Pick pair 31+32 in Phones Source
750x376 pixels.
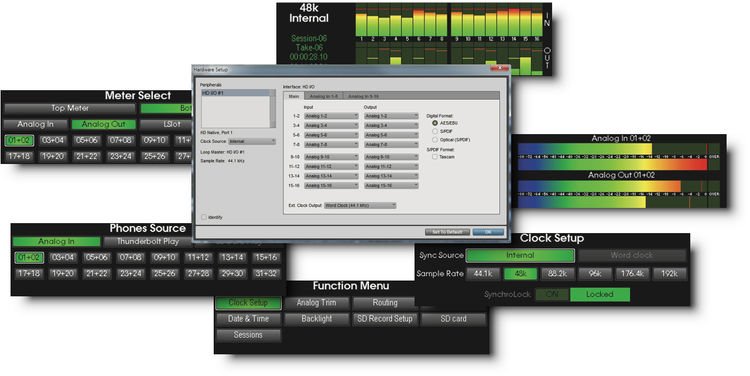click(266, 274)
